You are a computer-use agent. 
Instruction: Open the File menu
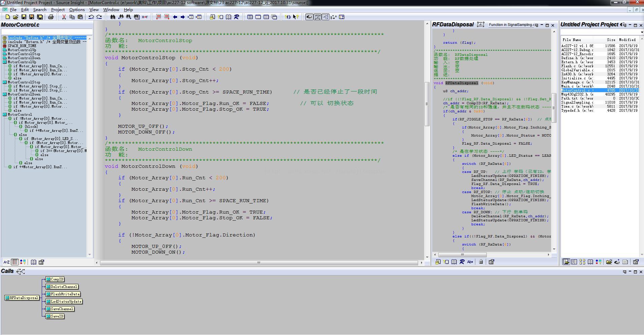(x=13, y=10)
